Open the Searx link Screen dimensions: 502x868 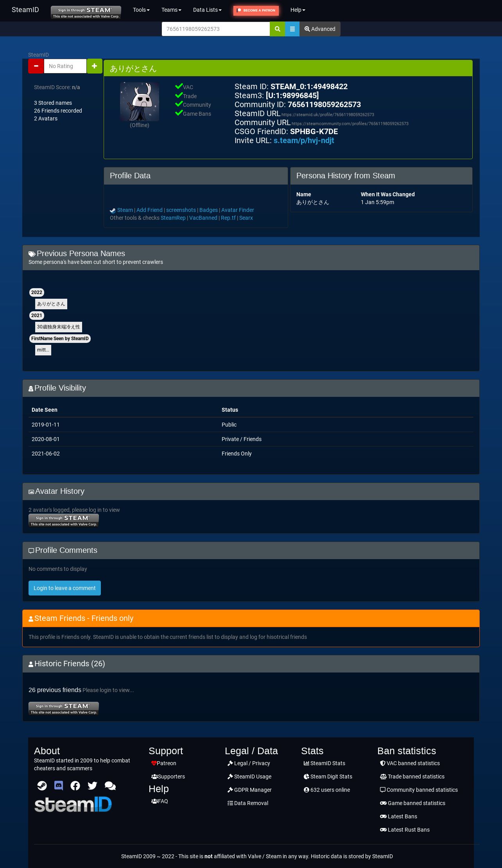[x=246, y=218]
